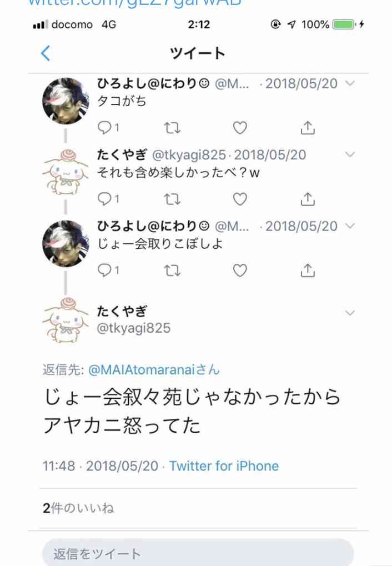
Task: Share the それも含め楽しかったべ tweet
Action: tap(308, 199)
